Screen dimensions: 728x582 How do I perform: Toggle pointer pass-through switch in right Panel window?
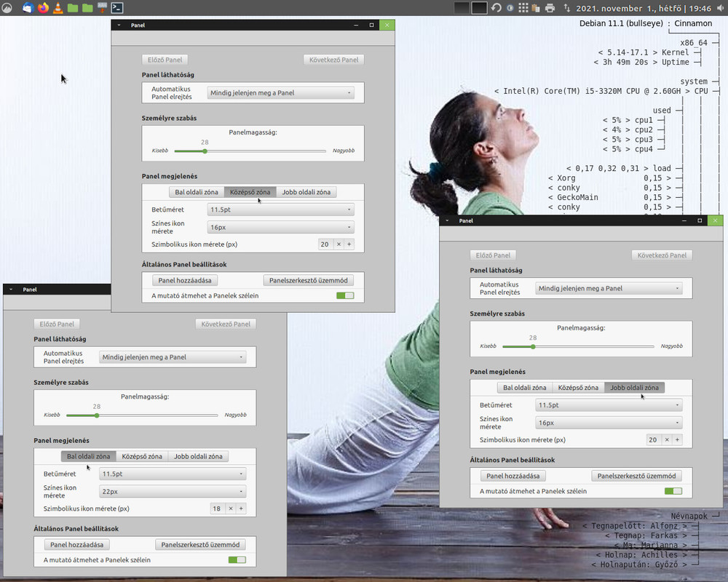coord(673,491)
